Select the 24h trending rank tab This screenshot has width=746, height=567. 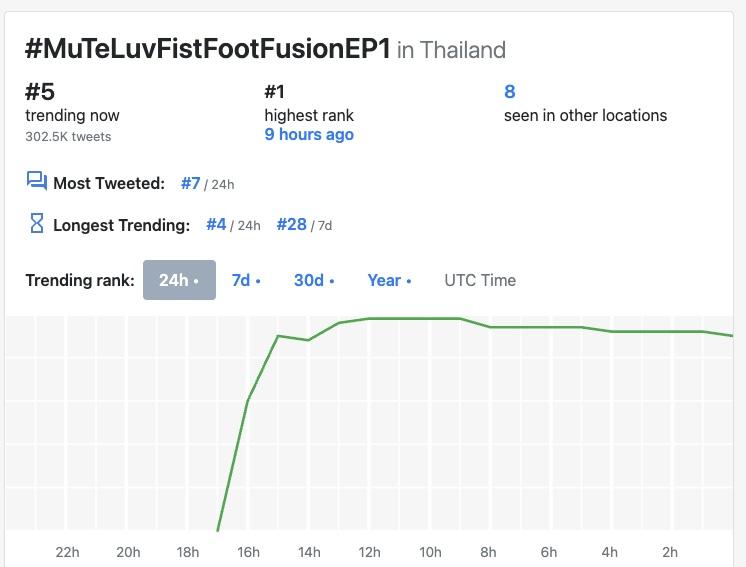pyautogui.click(x=179, y=280)
